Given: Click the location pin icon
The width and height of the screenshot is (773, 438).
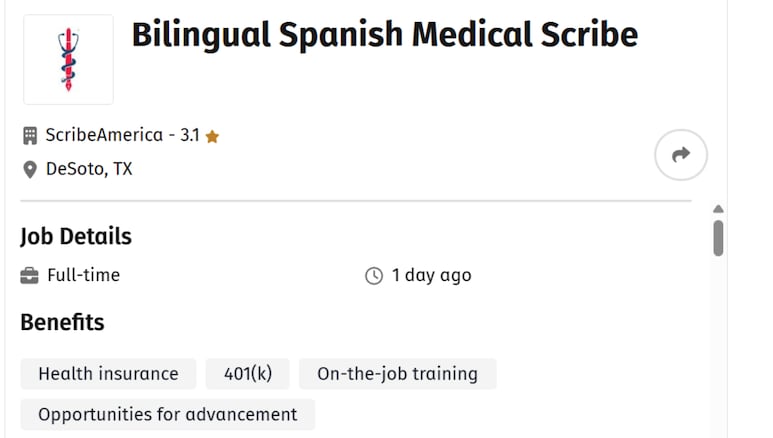Looking at the screenshot, I should (30, 170).
